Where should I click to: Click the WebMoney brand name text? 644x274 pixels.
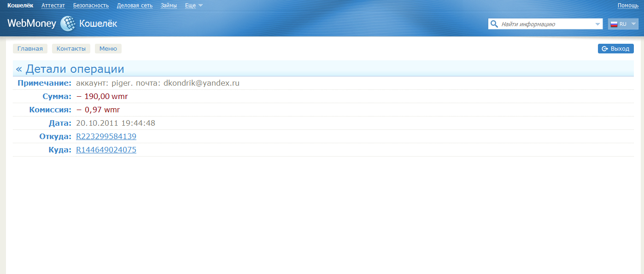pos(32,23)
